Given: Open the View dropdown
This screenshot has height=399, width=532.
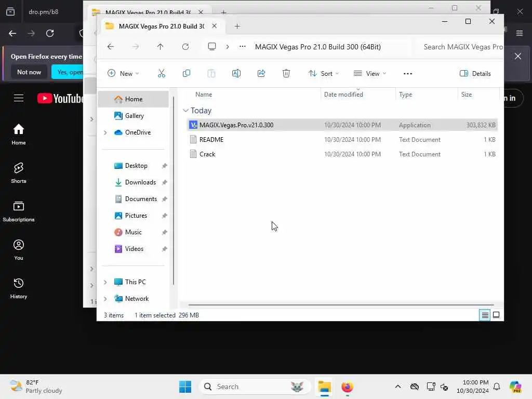Looking at the screenshot, I should [x=370, y=74].
